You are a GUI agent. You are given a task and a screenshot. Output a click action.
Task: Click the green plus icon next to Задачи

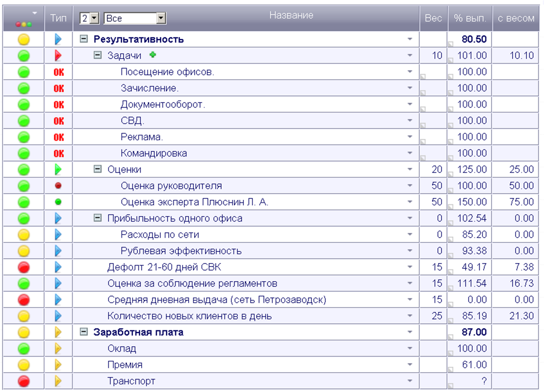pos(152,55)
